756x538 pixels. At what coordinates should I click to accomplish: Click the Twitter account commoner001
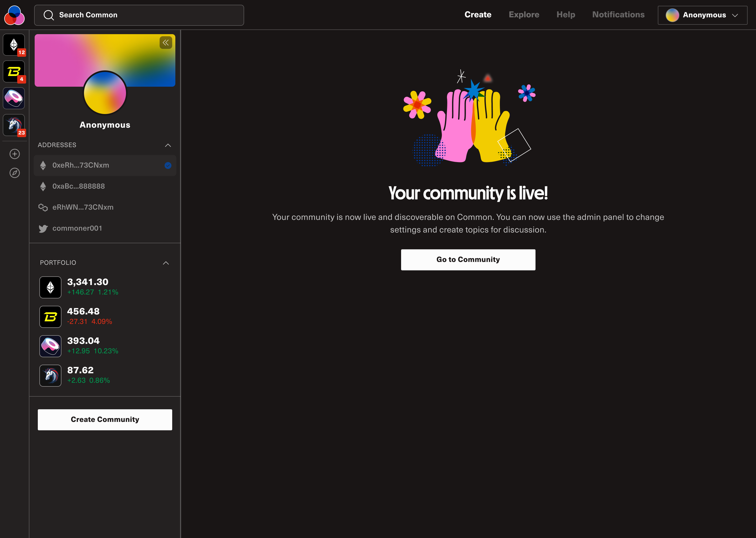click(77, 228)
